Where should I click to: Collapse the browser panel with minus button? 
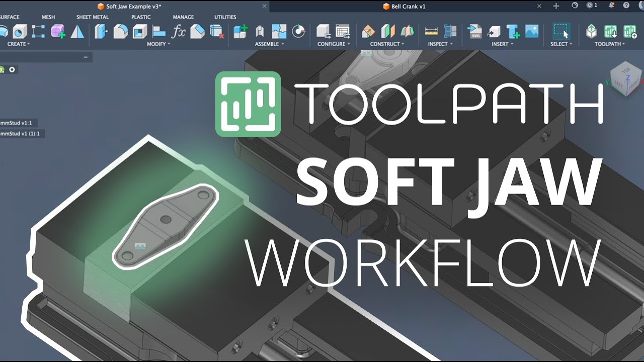click(86, 57)
